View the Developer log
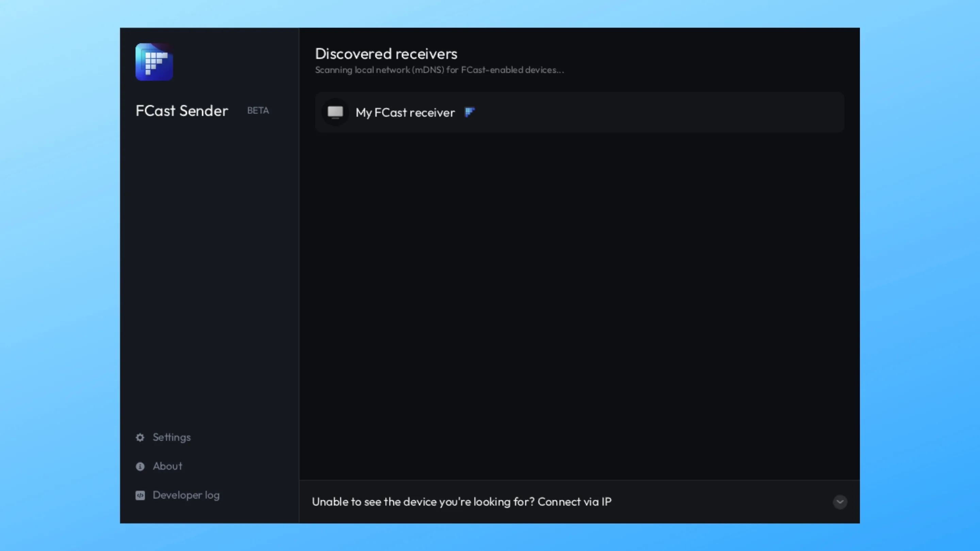 tap(186, 495)
